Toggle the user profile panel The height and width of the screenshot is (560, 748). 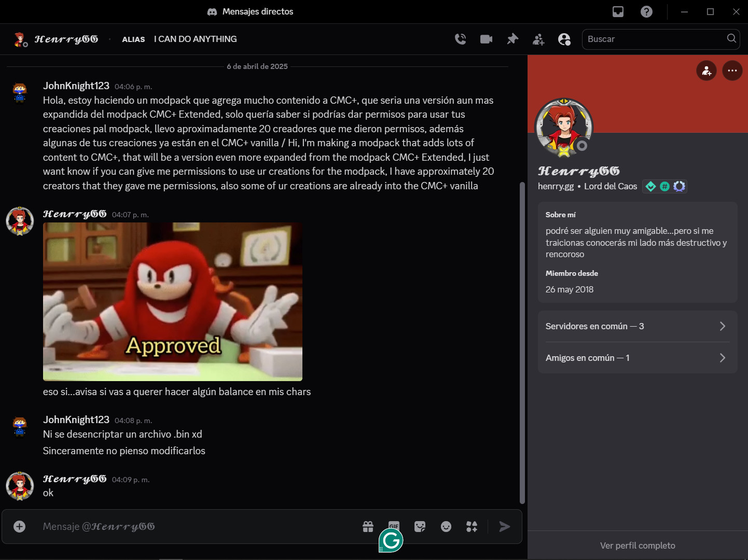564,39
